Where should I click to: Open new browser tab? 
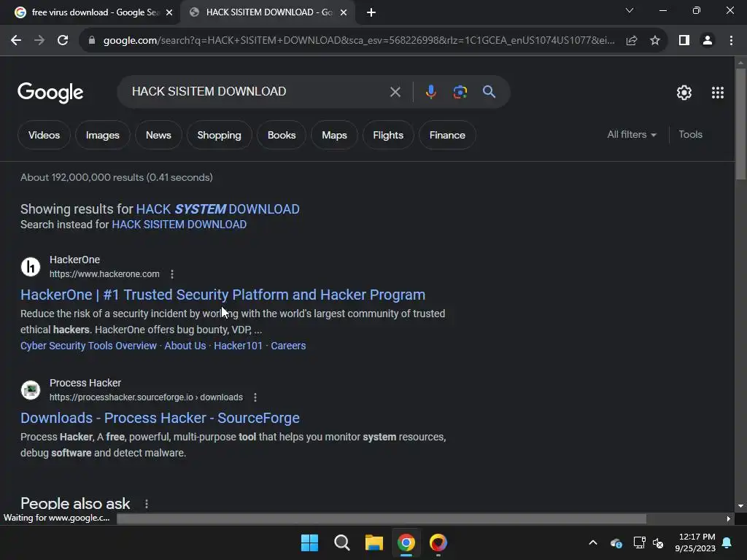tap(371, 12)
